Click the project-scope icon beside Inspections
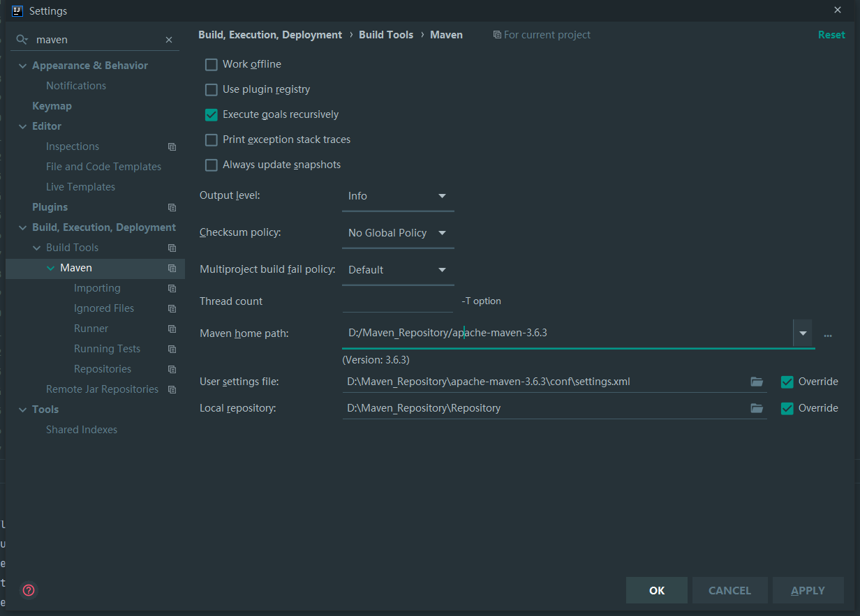860x616 pixels. [172, 147]
